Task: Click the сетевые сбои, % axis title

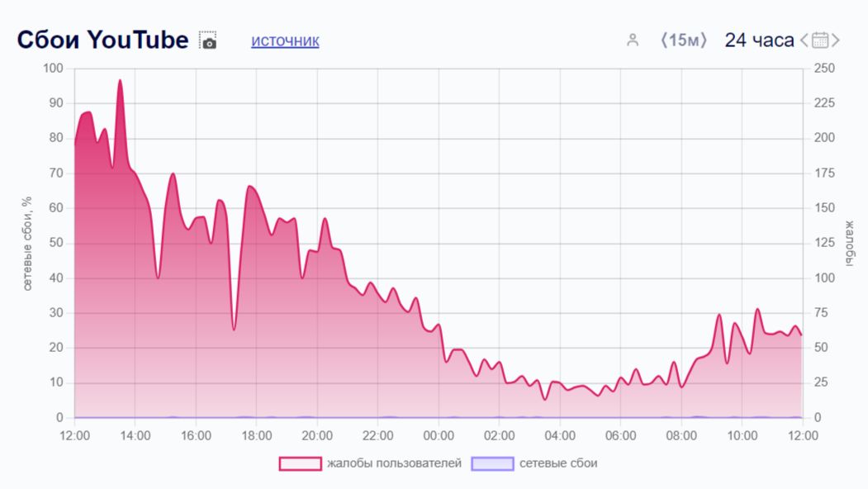Action: 27,243
